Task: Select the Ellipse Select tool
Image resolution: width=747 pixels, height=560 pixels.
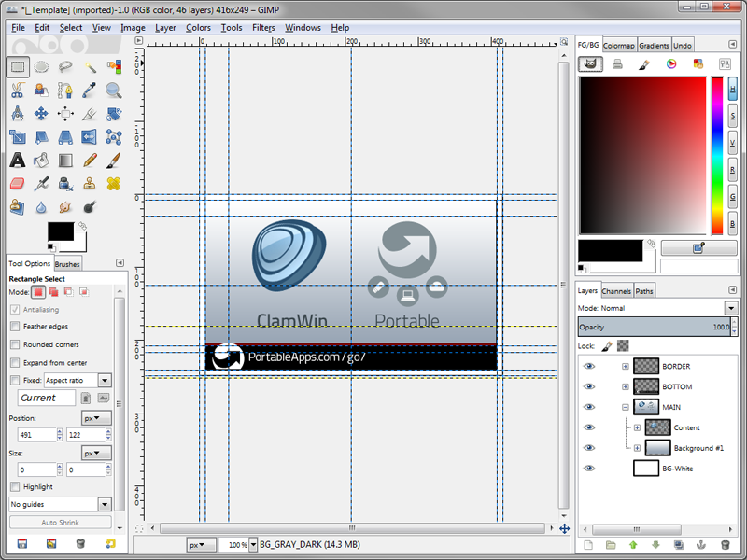Action: tap(41, 67)
